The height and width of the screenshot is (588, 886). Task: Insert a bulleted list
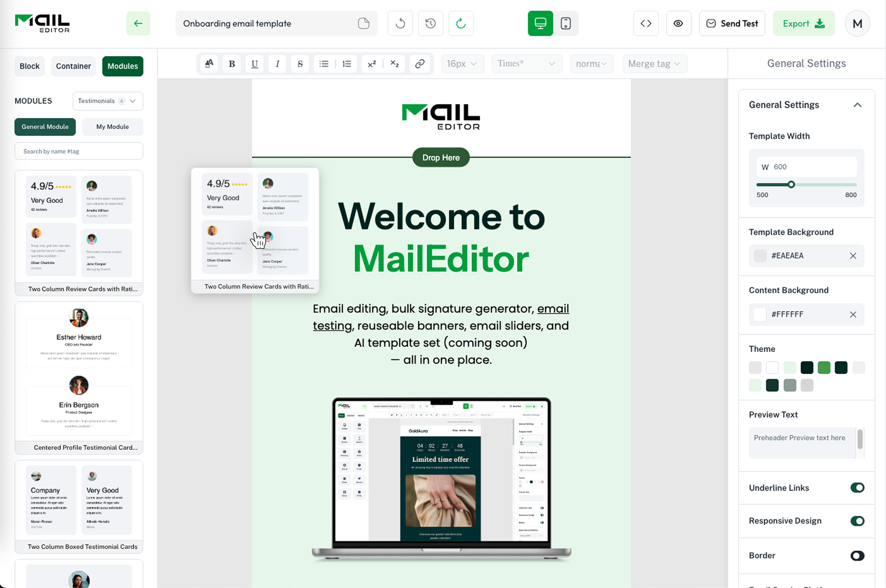click(324, 64)
